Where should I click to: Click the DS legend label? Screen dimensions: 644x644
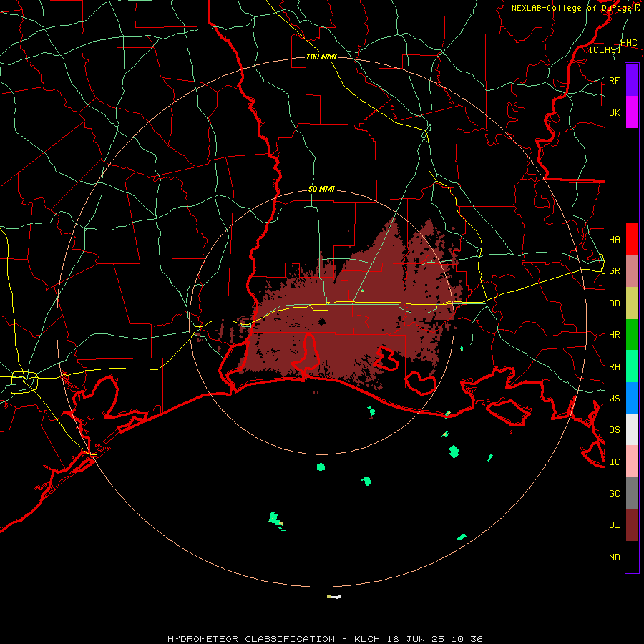(x=614, y=429)
